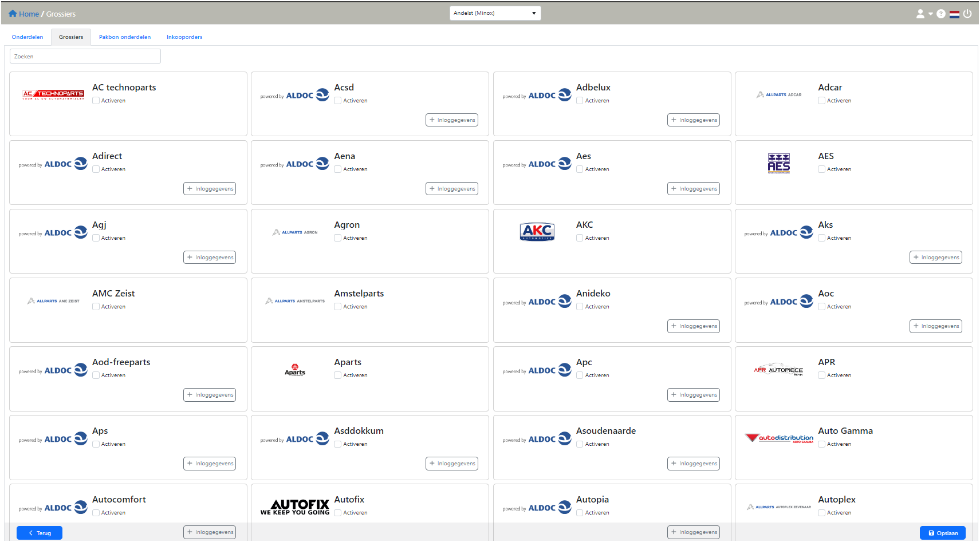Open the Inkooporders tab
This screenshot has height=542, width=980.
(x=184, y=37)
